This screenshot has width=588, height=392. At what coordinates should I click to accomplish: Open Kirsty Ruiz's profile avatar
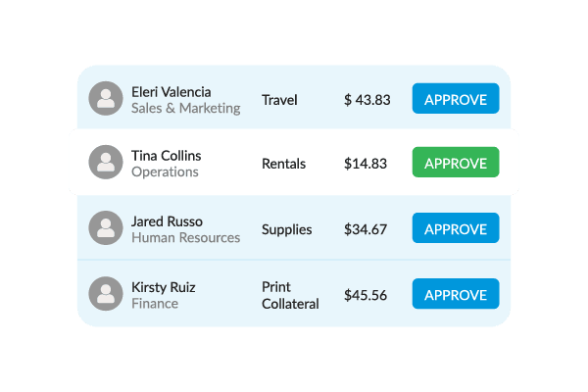click(x=105, y=294)
